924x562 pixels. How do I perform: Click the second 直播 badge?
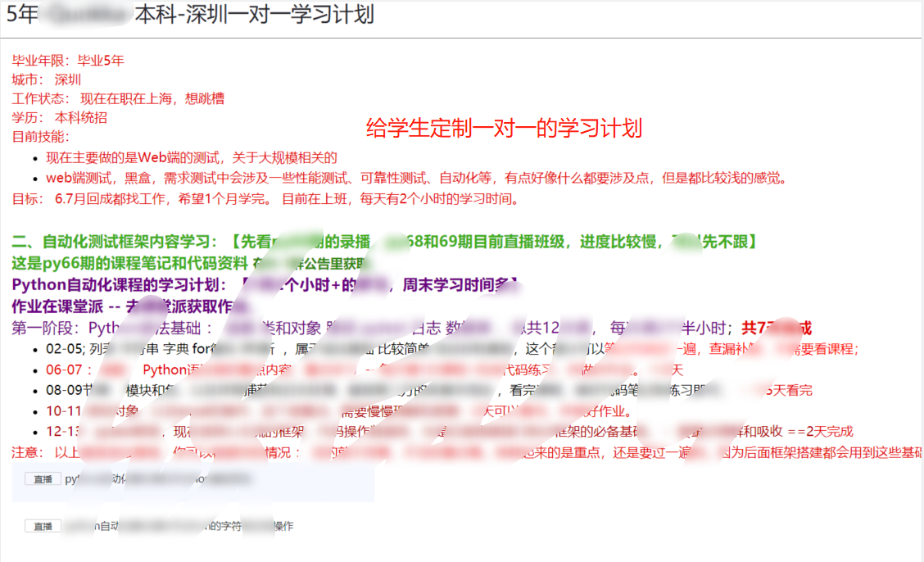point(42,526)
